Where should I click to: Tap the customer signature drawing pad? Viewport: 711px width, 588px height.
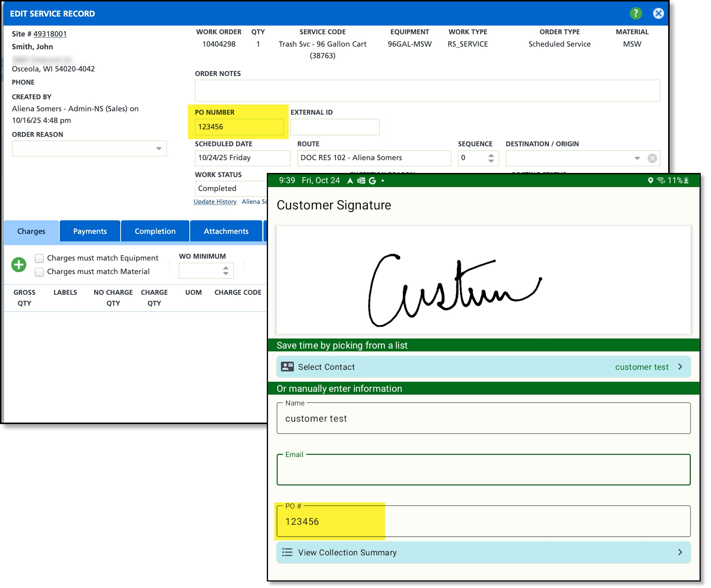tap(484, 280)
